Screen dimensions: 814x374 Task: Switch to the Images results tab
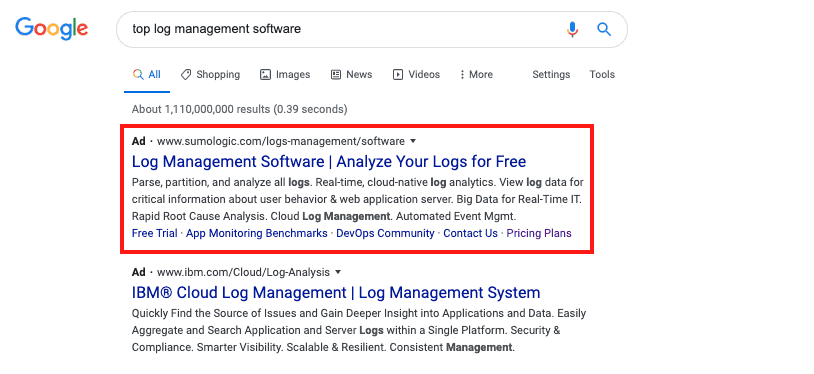point(285,75)
